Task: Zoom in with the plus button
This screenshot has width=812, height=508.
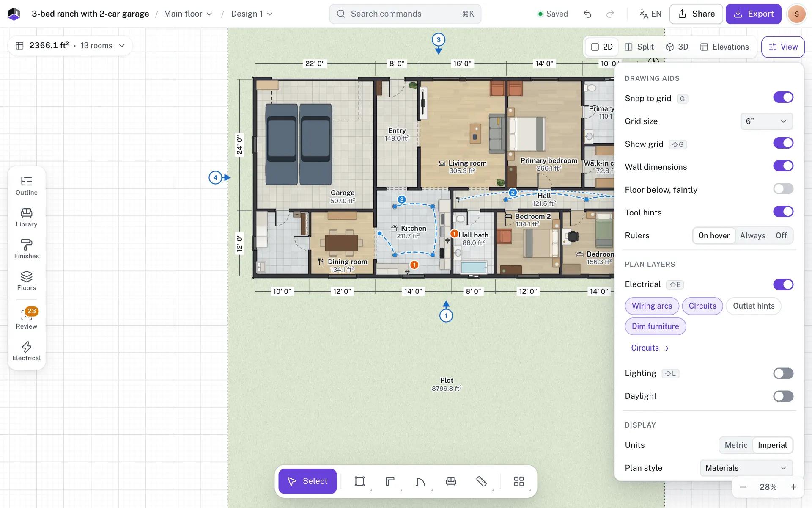Action: [793, 487]
